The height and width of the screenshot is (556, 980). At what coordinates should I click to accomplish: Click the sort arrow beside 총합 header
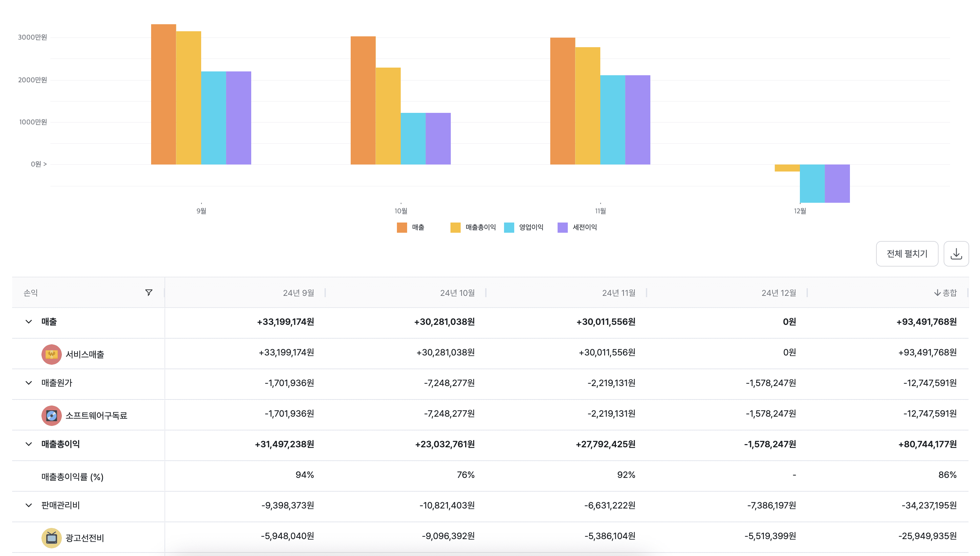937,293
